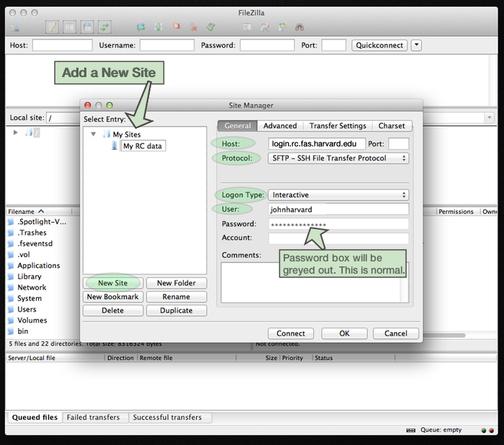Open Site Manager from main toolbar icon

click(x=16, y=27)
